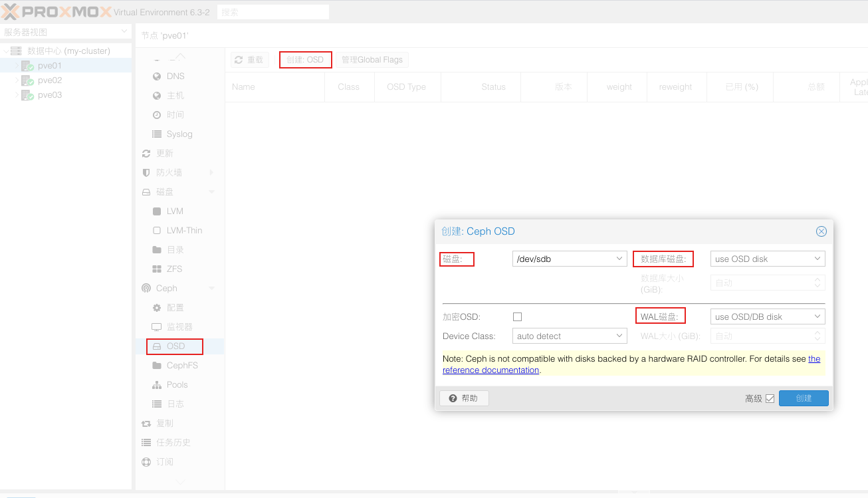Click the ZFS grid icon

157,269
